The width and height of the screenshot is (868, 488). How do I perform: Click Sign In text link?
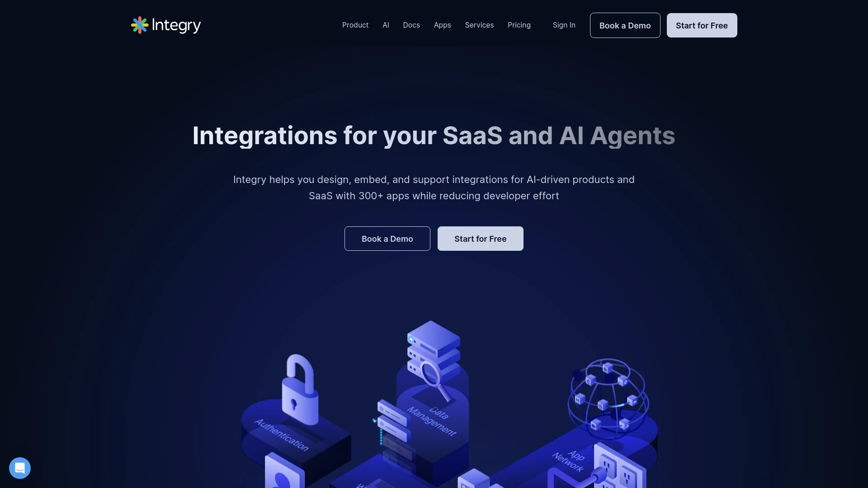pyautogui.click(x=564, y=25)
